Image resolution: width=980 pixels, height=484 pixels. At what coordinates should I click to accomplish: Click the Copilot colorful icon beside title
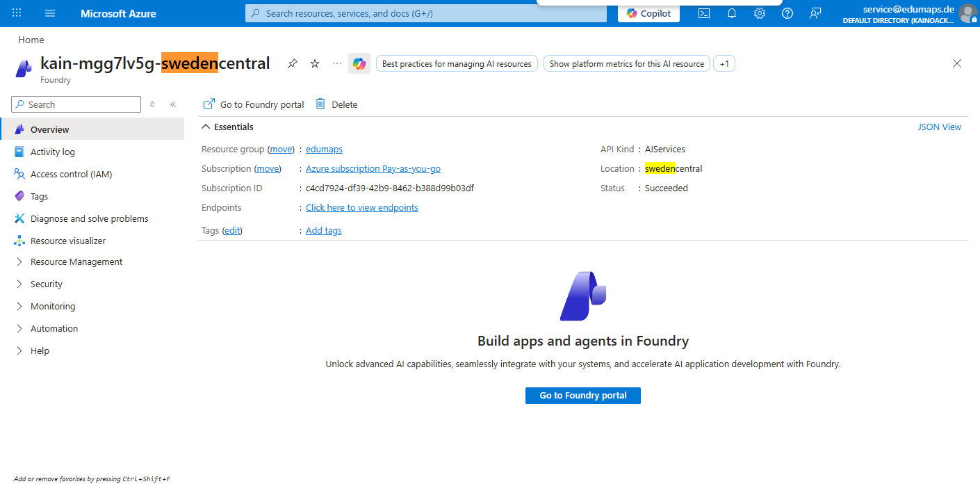[359, 63]
